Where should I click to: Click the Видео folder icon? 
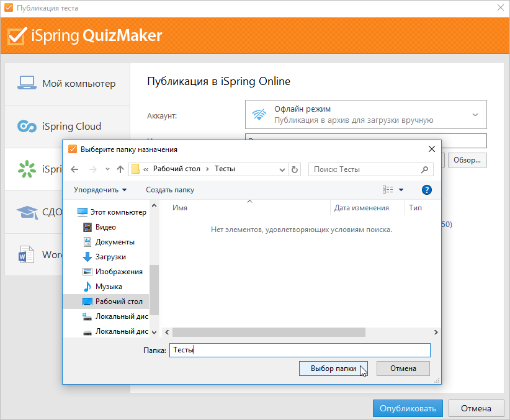coord(87,227)
